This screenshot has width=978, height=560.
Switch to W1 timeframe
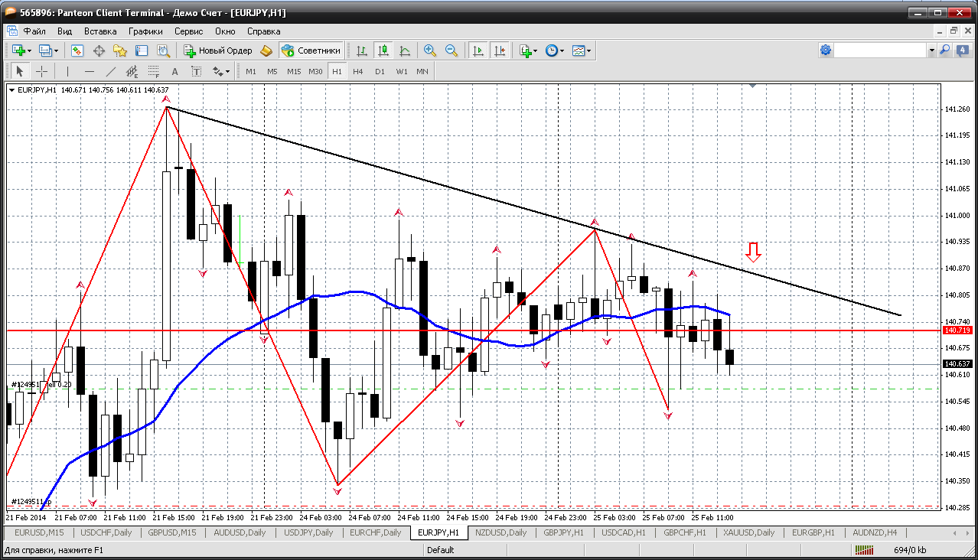pos(402,71)
